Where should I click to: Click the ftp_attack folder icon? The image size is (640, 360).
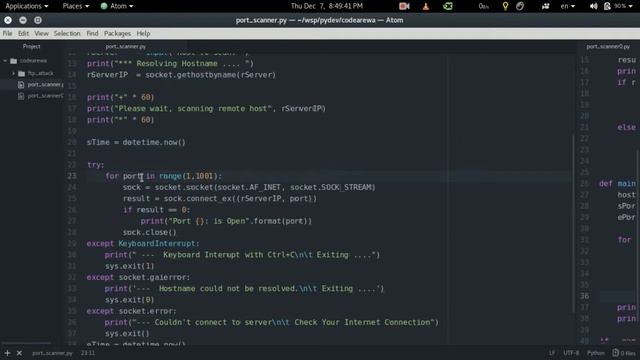tap(22, 73)
